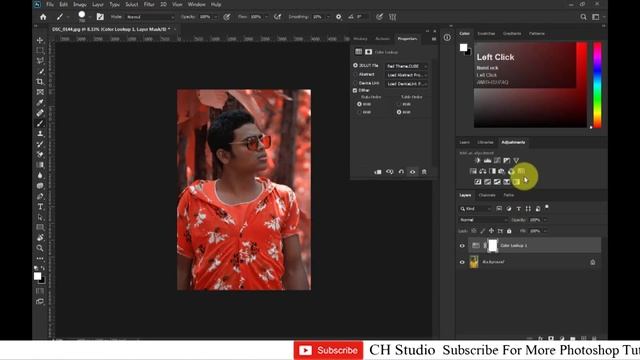Click the Invert adjustment icon

pyautogui.click(x=478, y=182)
